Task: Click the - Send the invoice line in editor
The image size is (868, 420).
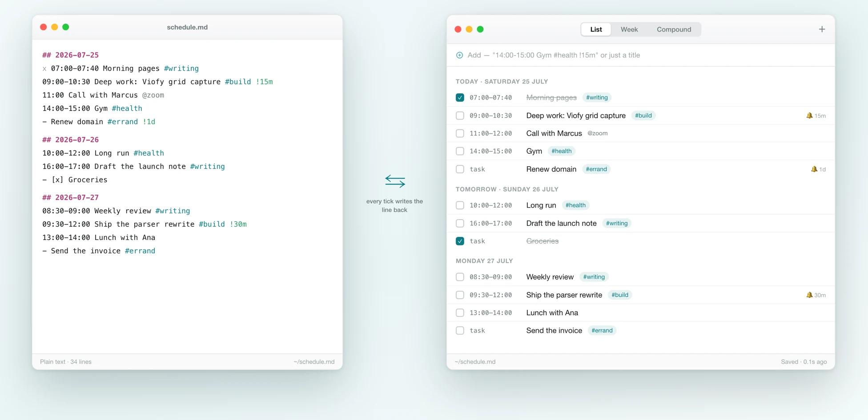Action: [99, 251]
